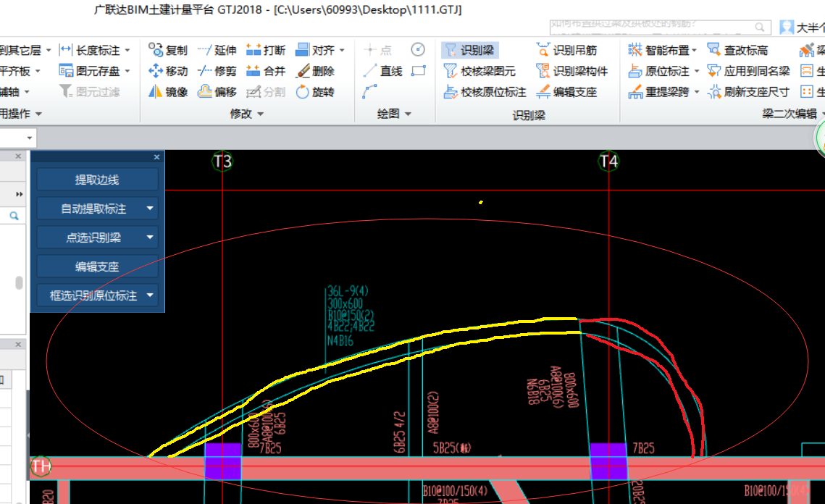Select the 点 (point) drawing tool
825x504 pixels.
click(x=378, y=50)
